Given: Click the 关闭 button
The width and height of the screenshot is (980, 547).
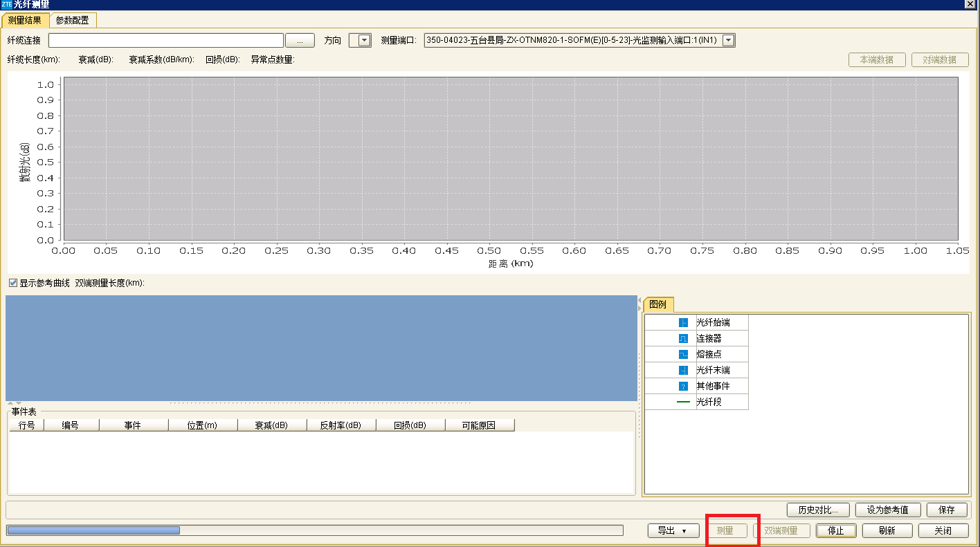Looking at the screenshot, I should point(943,530).
